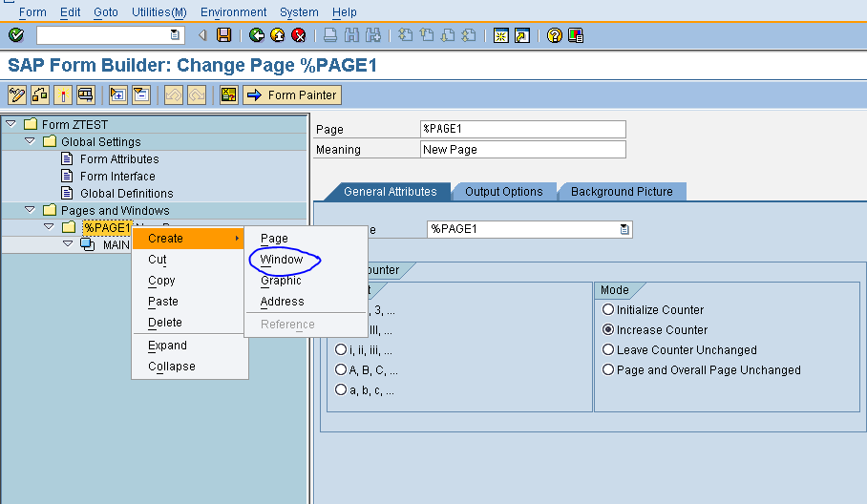Select the i, ii, iii format radio

(x=341, y=349)
